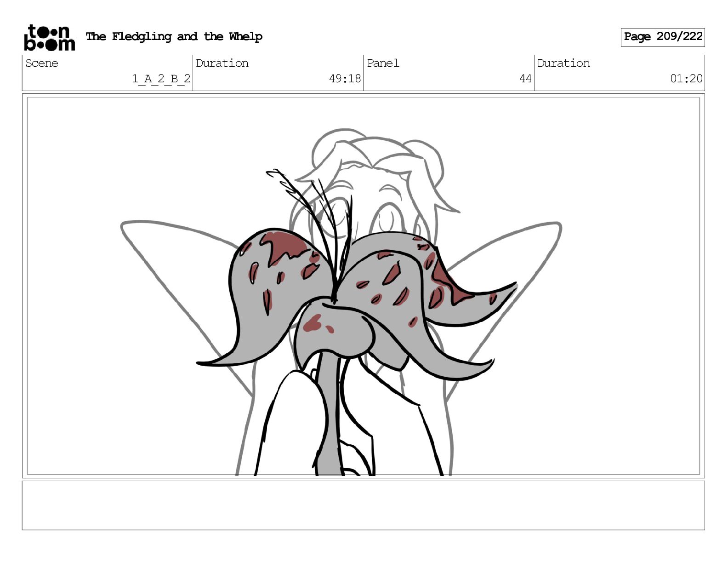Click panel duration value '01:20'
The height and width of the screenshot is (563, 728).
click(x=686, y=79)
